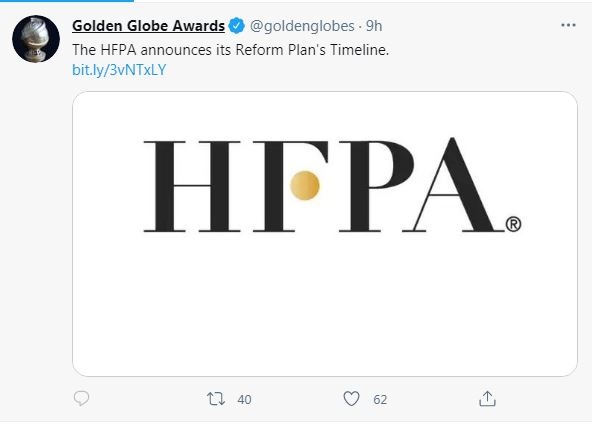Viewport: 592px width, 427px height.
Task: Open Golden Globe Awards display name
Action: [148, 26]
